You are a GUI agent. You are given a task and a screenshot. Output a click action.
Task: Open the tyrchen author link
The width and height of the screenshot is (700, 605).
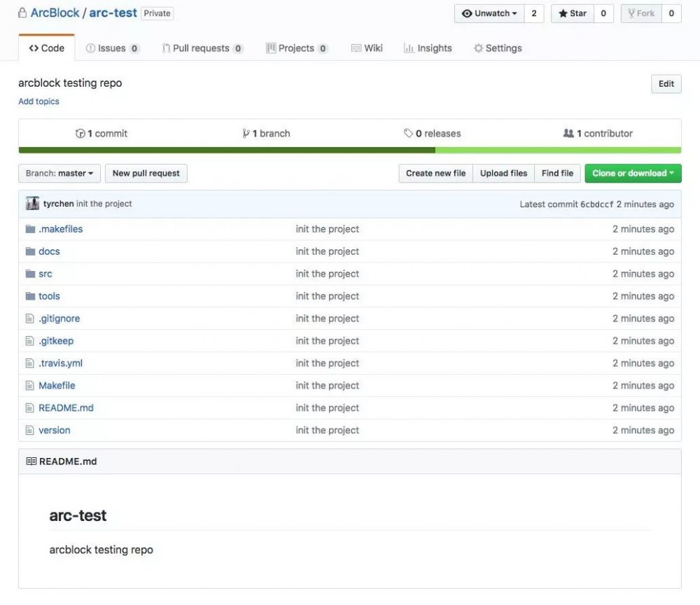pyautogui.click(x=59, y=204)
